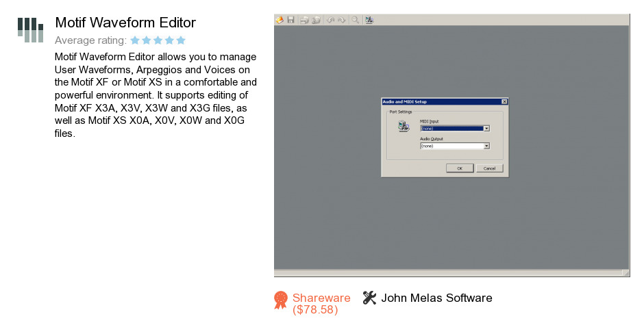This screenshot has height=334, width=644.
Task: Click the computer icon in Port Settings
Action: 404,126
